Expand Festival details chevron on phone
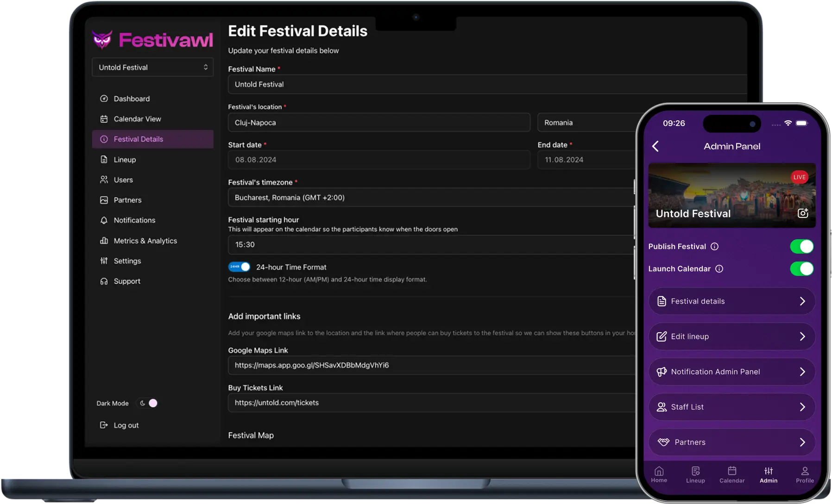This screenshot has width=832, height=504. coord(803,301)
